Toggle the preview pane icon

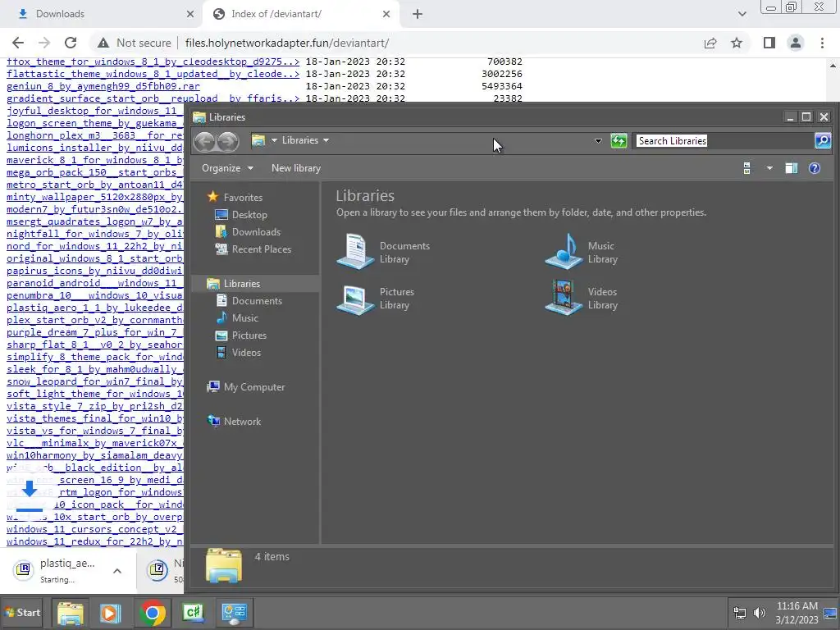[792, 168]
